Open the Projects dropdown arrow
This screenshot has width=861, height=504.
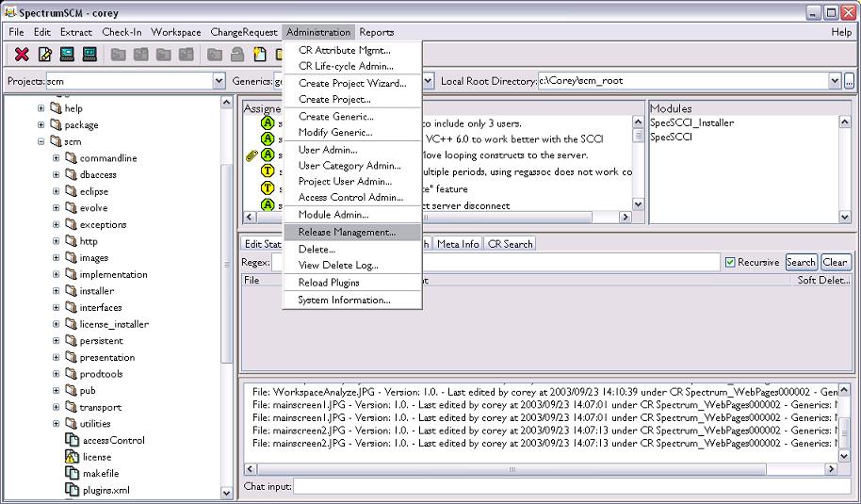click(219, 81)
